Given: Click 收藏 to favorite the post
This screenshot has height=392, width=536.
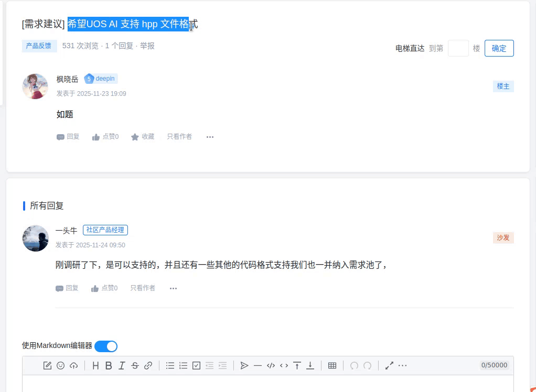Looking at the screenshot, I should click(x=143, y=137).
